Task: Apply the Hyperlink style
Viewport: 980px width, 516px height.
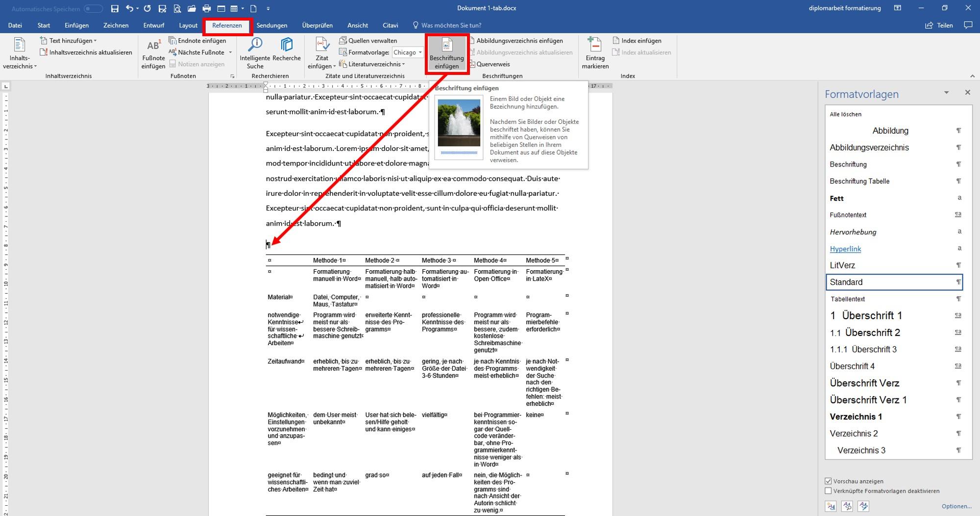Action: [894, 249]
